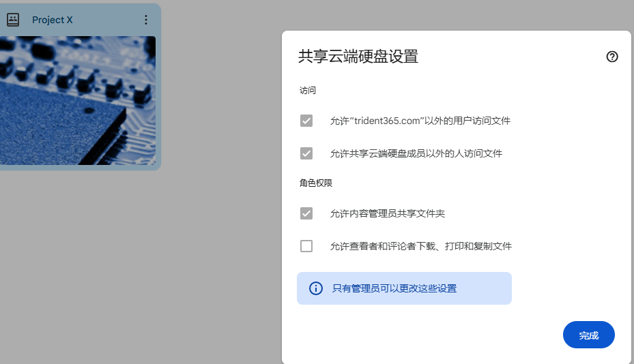Enable viewers and commenters download checkbox

coord(306,245)
